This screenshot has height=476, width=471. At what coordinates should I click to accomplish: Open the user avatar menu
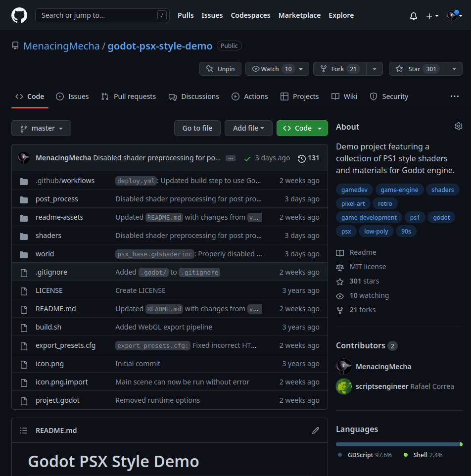454,15
